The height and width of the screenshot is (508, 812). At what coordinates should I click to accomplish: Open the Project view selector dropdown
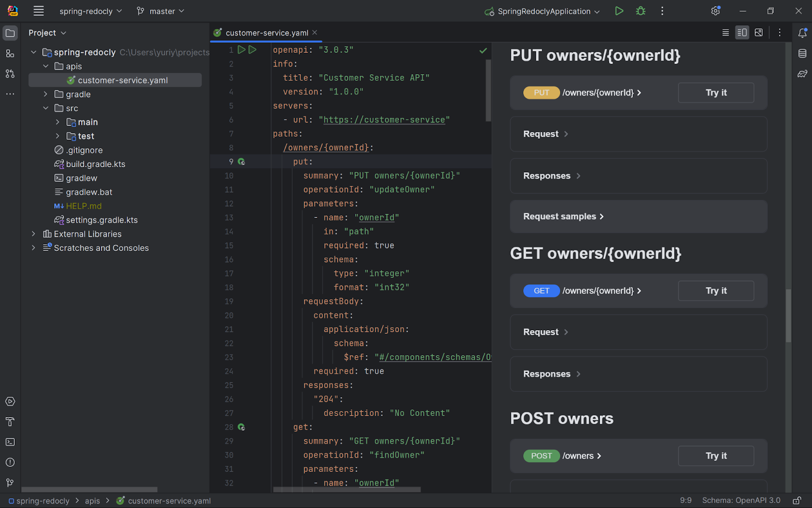[x=47, y=33]
